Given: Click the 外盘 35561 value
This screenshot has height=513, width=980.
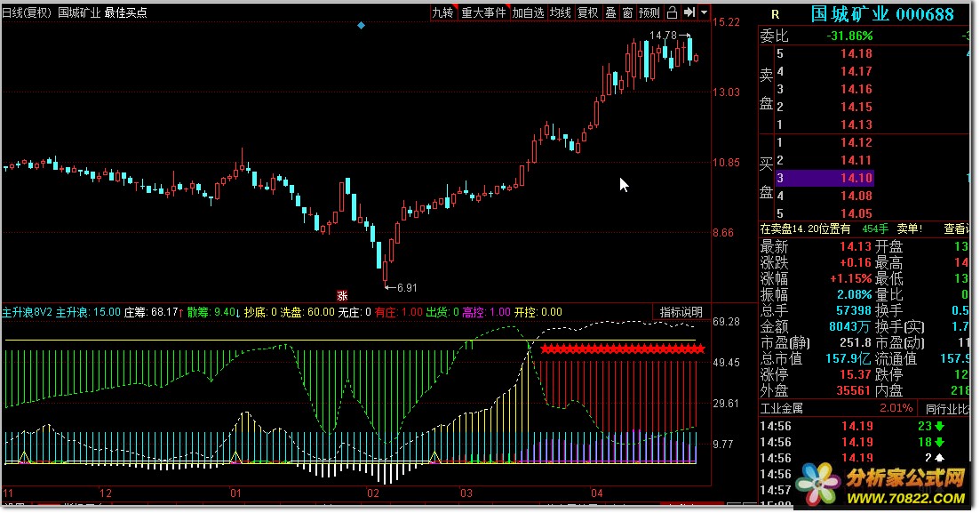Looking at the screenshot, I should pos(854,390).
